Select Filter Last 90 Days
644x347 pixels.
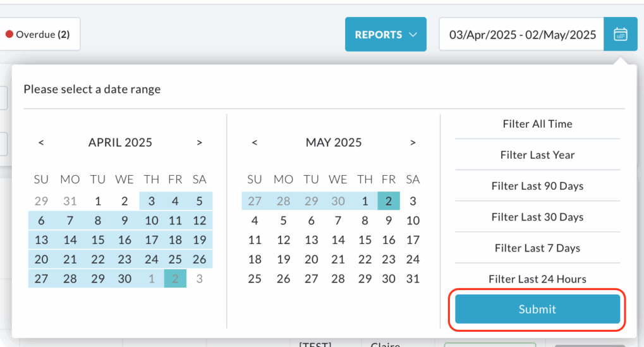(537, 186)
